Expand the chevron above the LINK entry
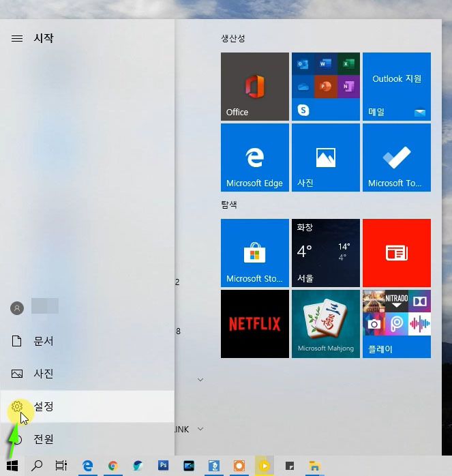 pos(200,379)
